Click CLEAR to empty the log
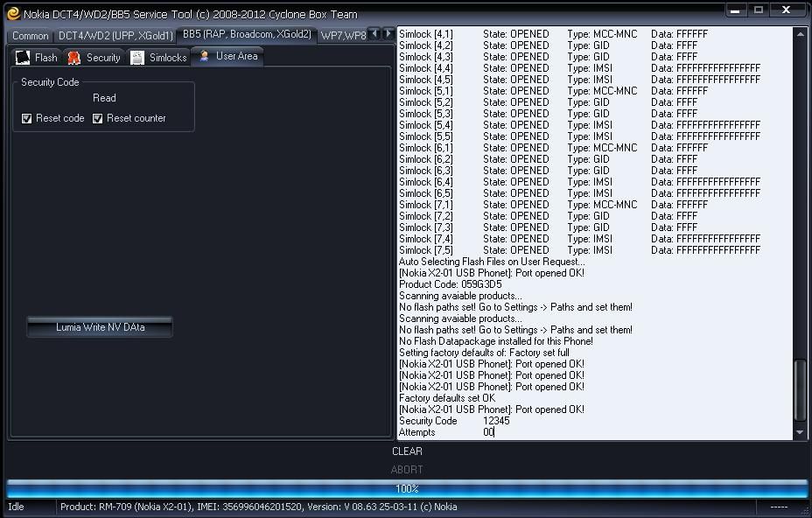 click(407, 451)
